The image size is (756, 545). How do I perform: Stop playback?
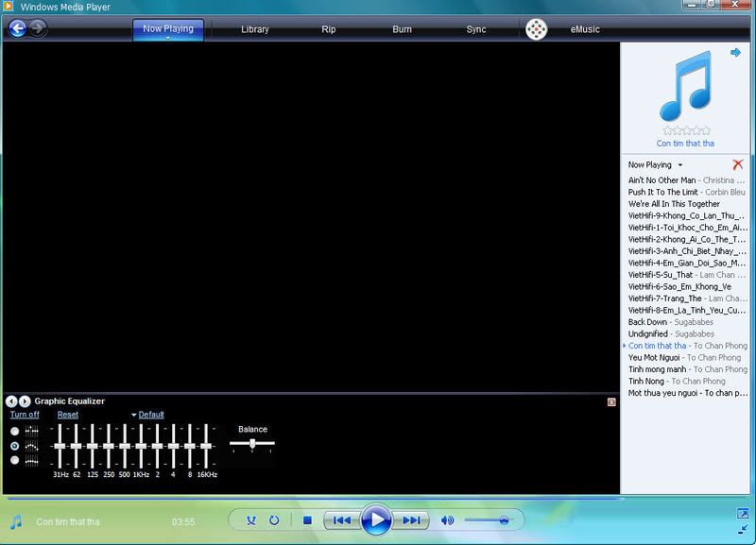(307, 520)
